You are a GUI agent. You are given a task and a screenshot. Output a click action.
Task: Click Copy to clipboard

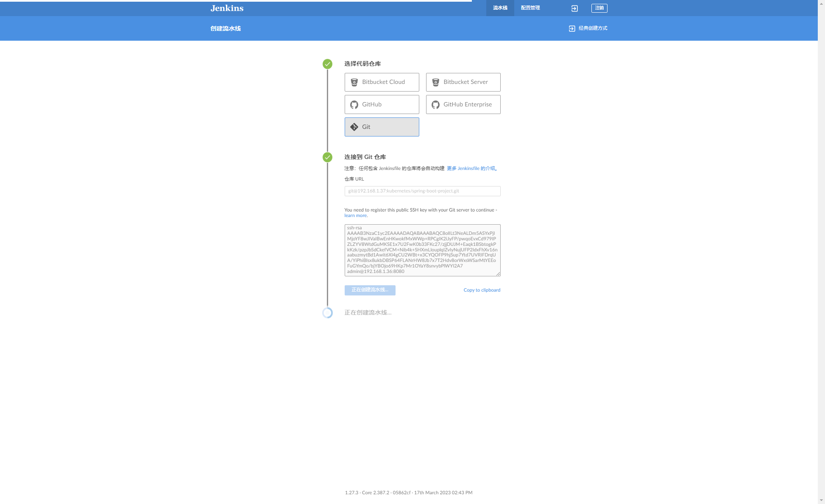pos(482,290)
